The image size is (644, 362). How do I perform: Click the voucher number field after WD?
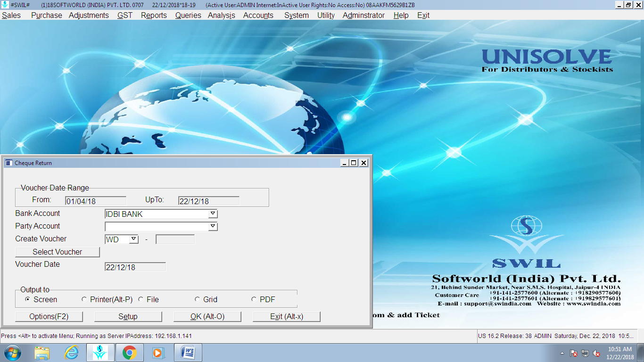coord(175,239)
